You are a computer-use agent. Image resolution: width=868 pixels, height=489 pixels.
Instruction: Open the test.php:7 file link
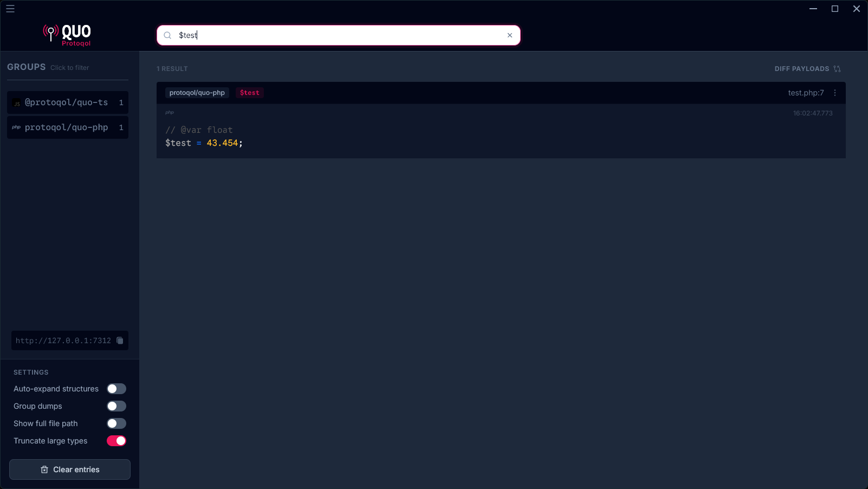(x=806, y=93)
